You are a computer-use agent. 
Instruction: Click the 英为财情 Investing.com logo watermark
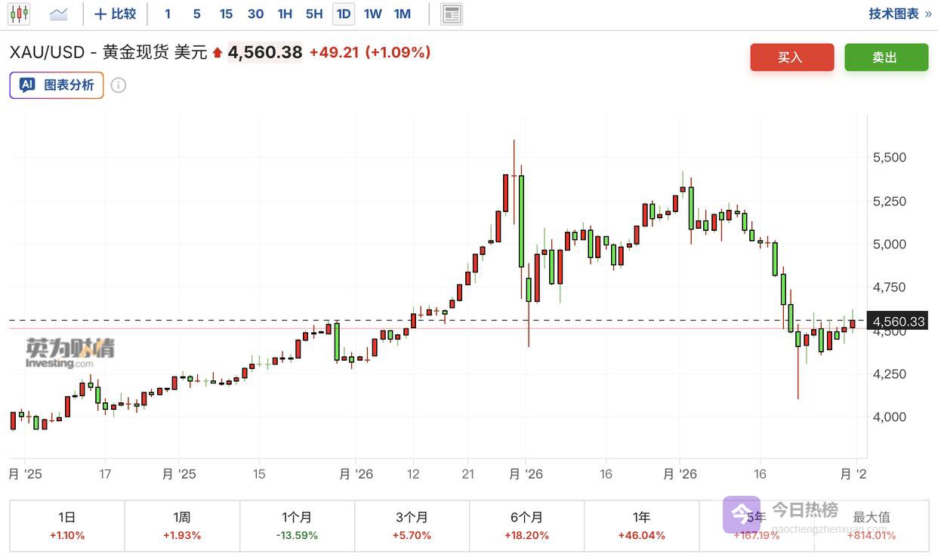70,353
